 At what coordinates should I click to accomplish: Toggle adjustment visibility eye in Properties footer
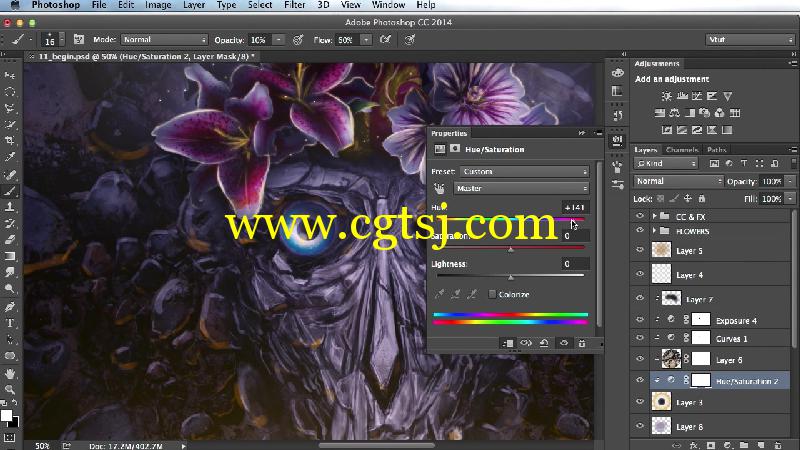564,343
